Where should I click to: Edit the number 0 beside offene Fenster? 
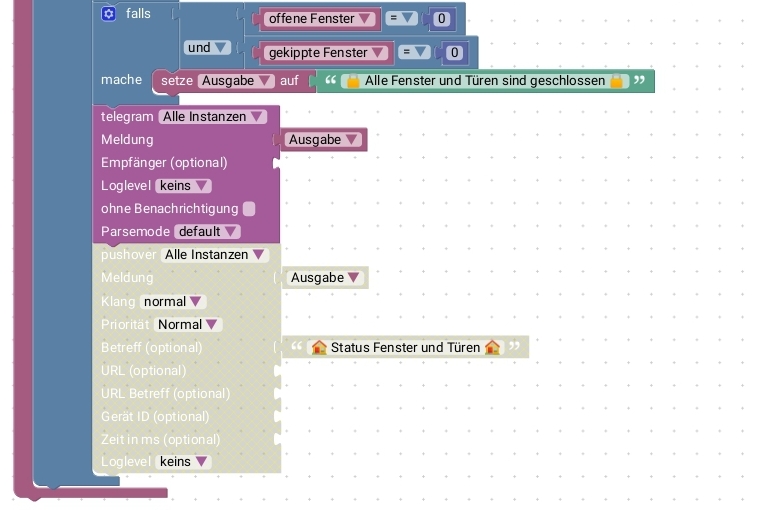(441, 19)
